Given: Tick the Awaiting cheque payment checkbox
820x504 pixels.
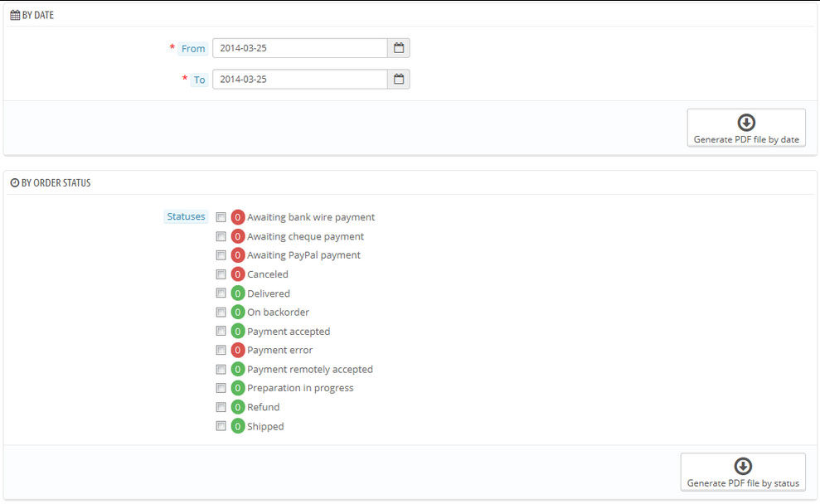Looking at the screenshot, I should pos(221,236).
